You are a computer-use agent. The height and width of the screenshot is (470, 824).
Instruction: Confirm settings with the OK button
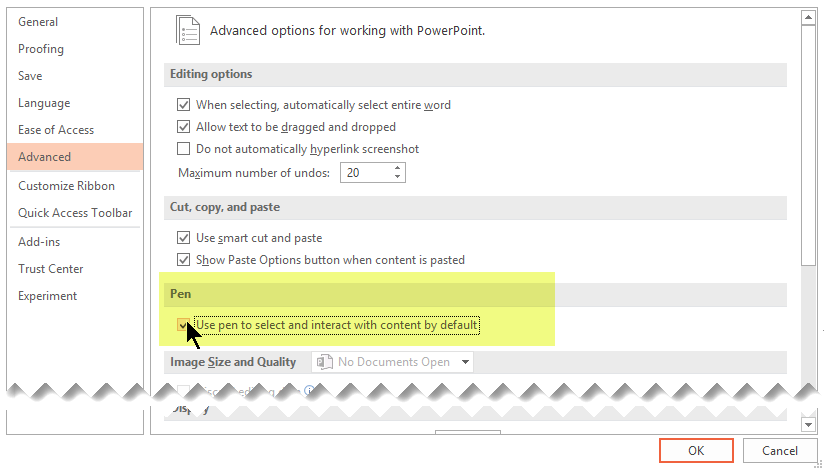pyautogui.click(x=696, y=451)
